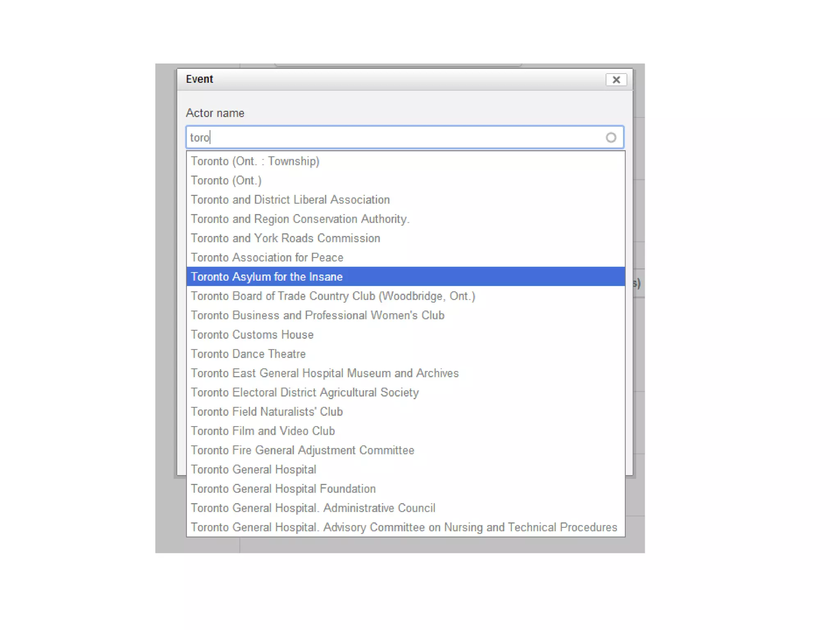Select Toronto Association for Peace

point(267,258)
